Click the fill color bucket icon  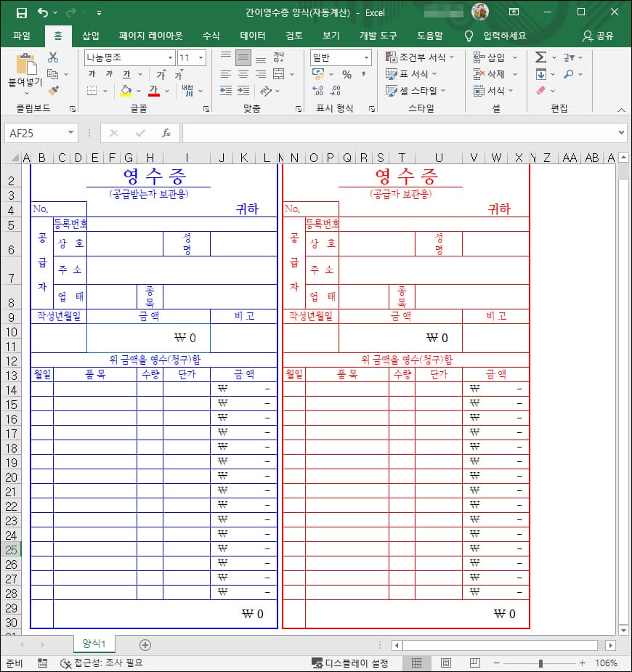[126, 90]
